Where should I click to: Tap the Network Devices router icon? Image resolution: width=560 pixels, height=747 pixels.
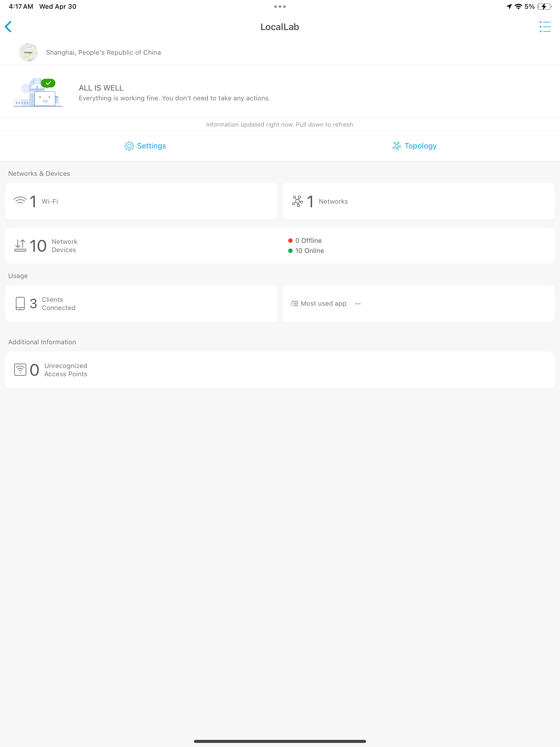tap(20, 246)
